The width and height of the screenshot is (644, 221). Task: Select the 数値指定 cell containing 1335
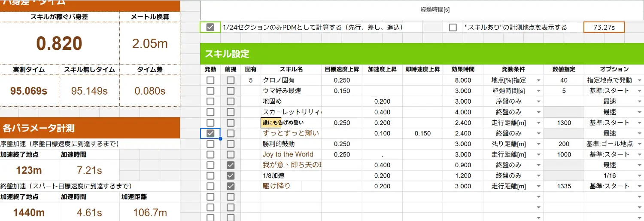click(564, 186)
